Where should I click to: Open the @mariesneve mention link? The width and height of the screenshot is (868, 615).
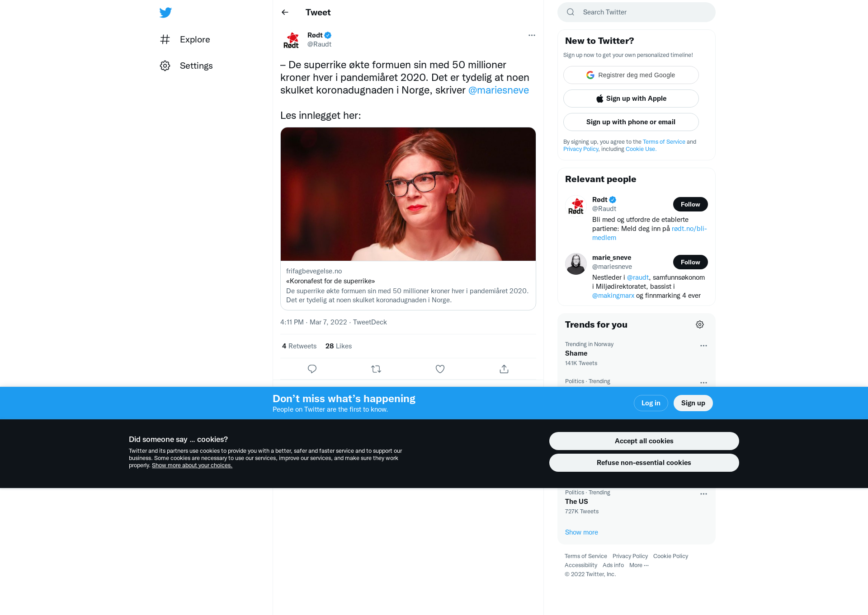(x=498, y=90)
